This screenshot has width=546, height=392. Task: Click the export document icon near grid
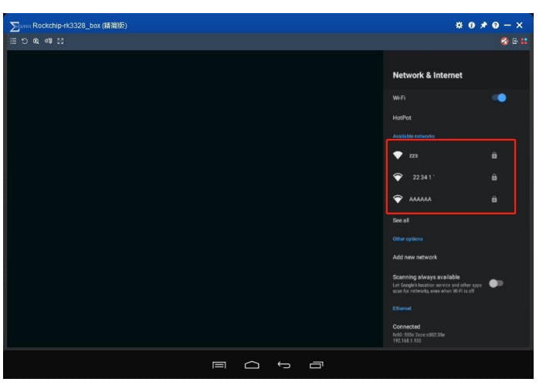(515, 42)
